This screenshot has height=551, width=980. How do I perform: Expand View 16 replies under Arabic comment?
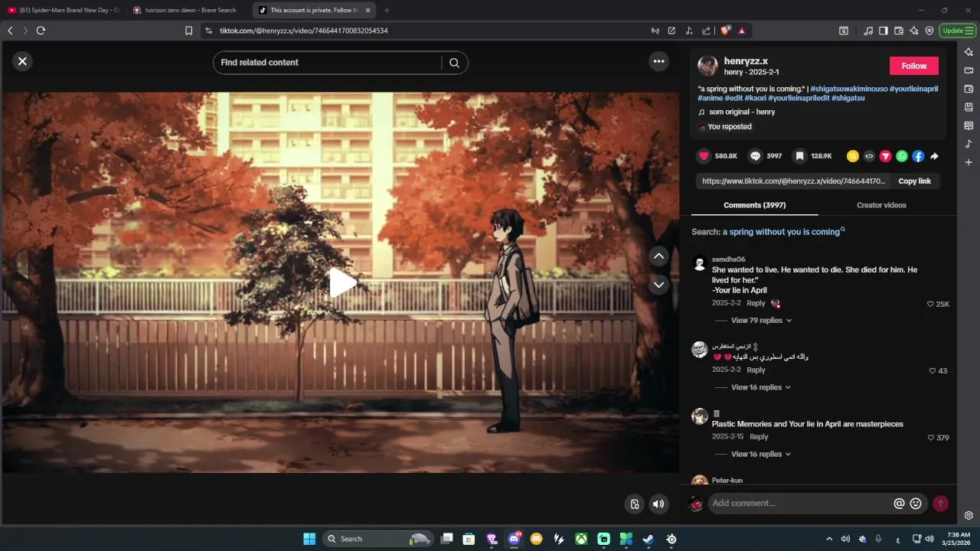pos(761,387)
